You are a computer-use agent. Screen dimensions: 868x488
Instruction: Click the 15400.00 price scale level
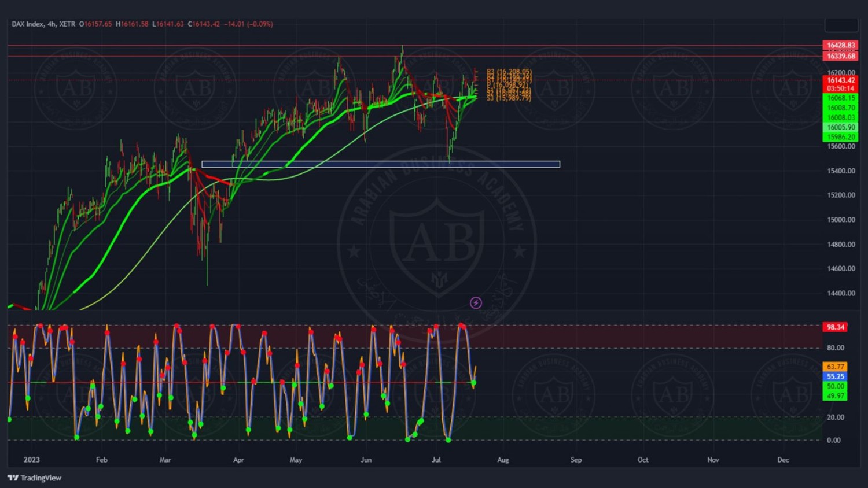click(841, 171)
